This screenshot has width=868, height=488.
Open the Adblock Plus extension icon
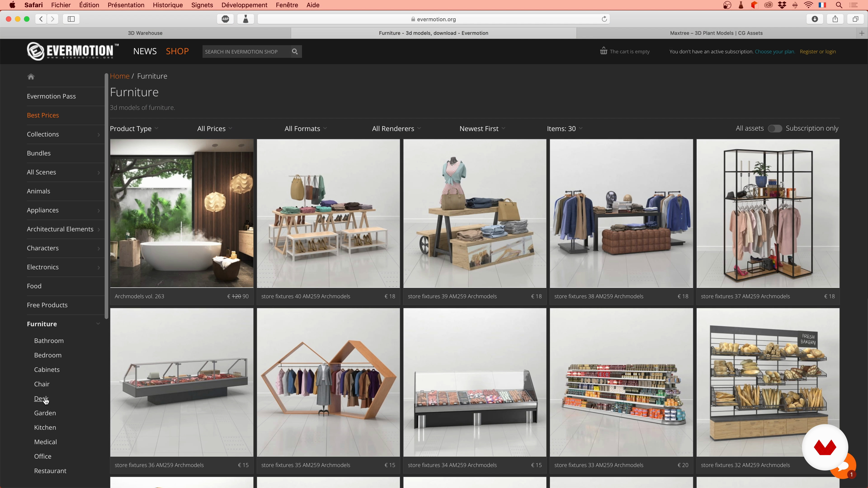225,19
